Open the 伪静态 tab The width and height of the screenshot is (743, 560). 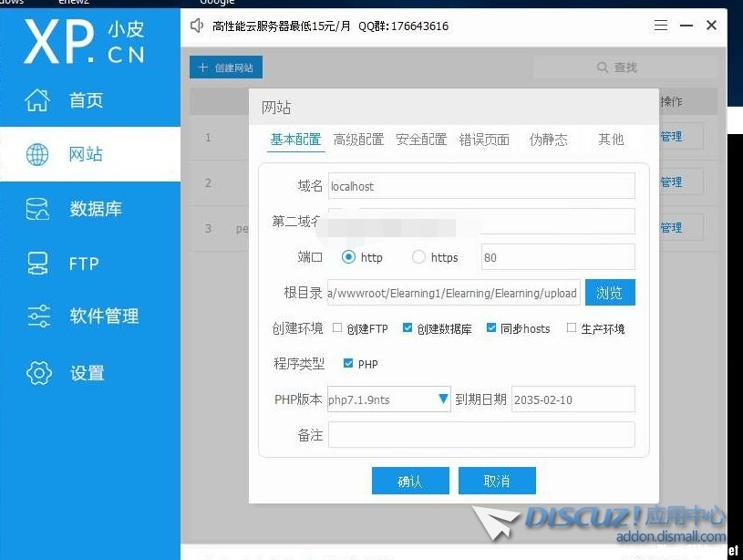(x=548, y=140)
